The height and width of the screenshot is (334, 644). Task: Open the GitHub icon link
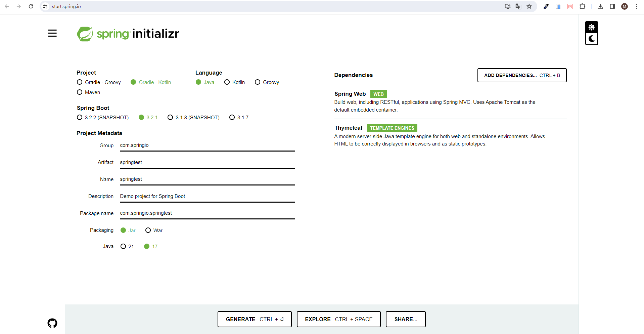pos(52,323)
